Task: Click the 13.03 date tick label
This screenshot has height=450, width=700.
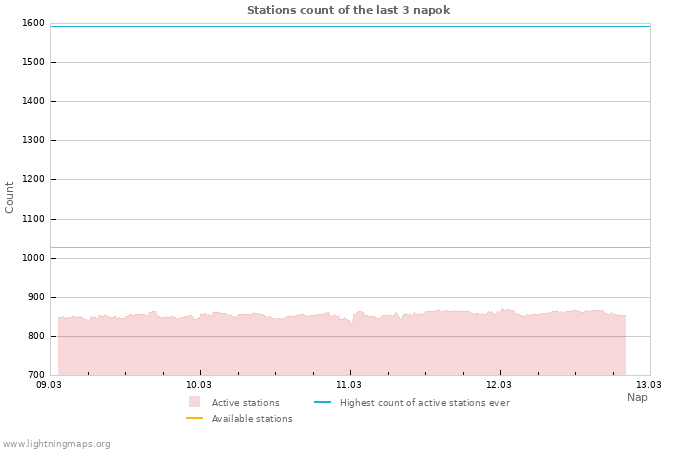Action: click(649, 384)
